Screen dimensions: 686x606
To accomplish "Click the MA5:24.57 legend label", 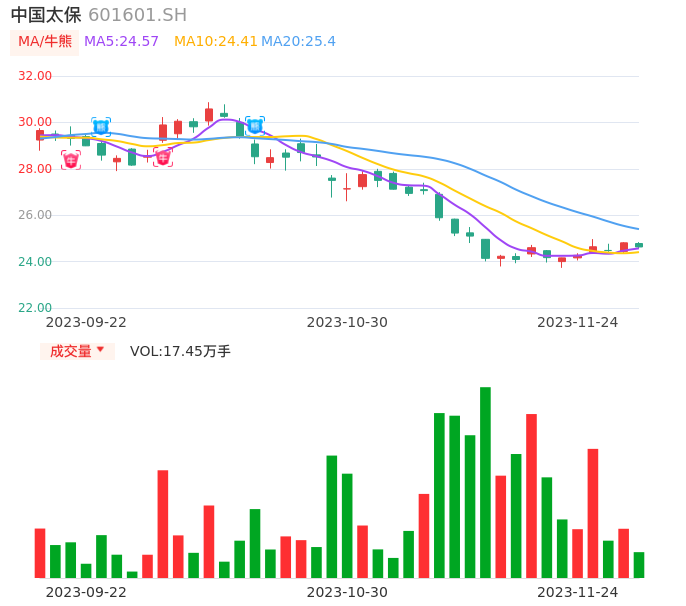I will [x=121, y=42].
